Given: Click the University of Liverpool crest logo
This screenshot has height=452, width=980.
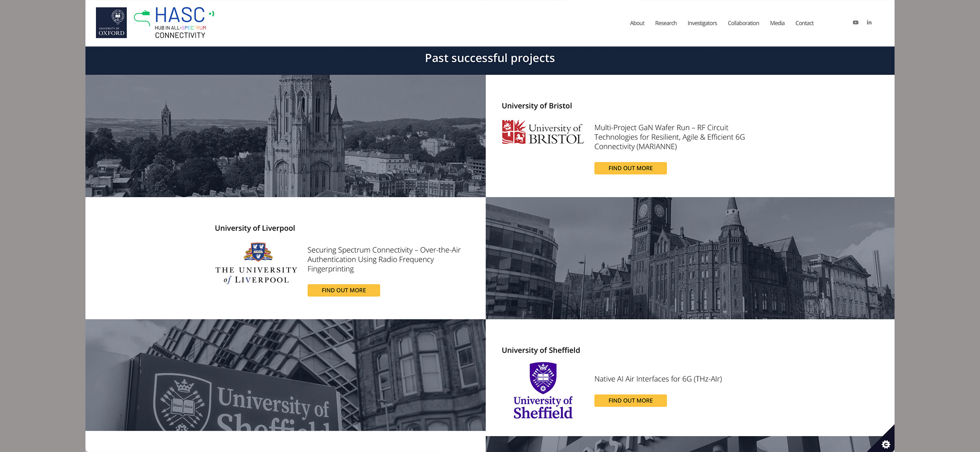Looking at the screenshot, I should tap(256, 263).
